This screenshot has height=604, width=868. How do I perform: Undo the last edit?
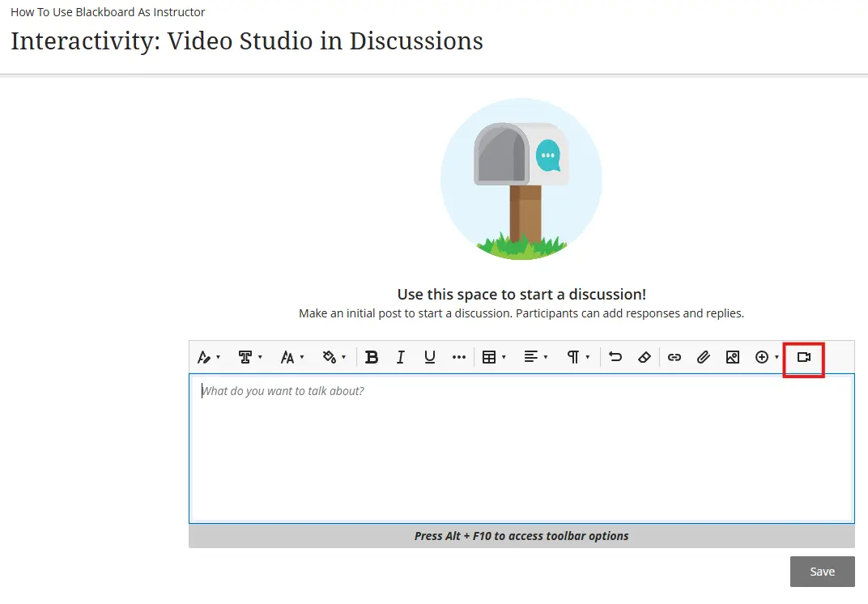(x=615, y=357)
